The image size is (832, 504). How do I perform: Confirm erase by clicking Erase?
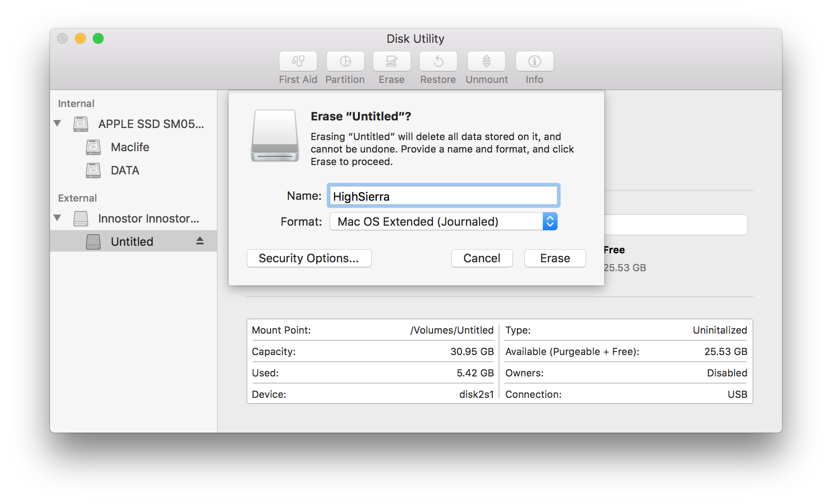tap(554, 258)
